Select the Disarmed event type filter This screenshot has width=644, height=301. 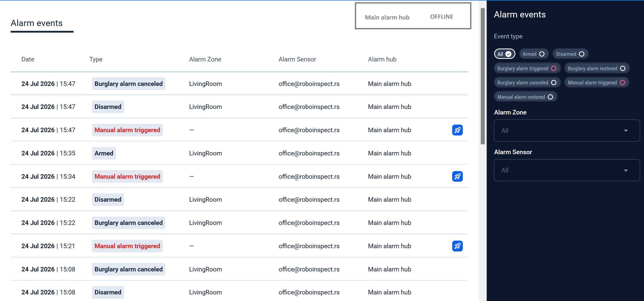(570, 54)
